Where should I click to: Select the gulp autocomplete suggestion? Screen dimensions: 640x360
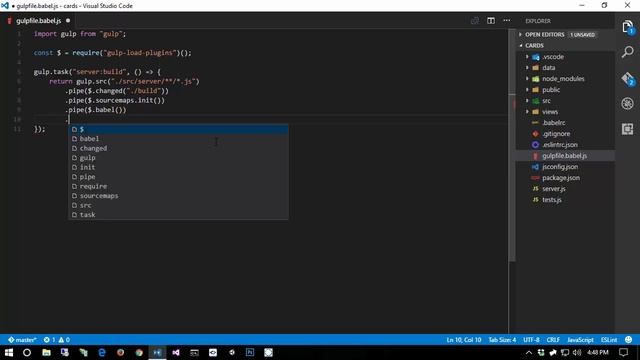(178, 158)
